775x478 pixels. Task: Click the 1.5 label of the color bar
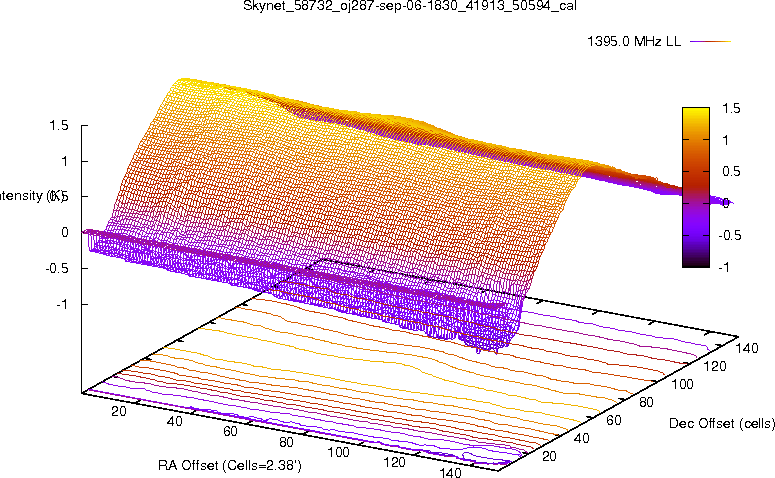coord(731,108)
